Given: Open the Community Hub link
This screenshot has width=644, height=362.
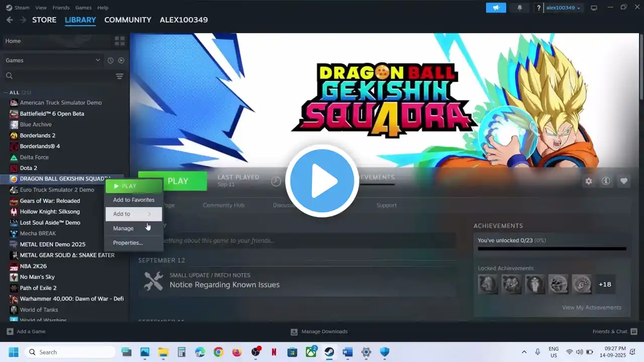Looking at the screenshot, I should (x=223, y=205).
